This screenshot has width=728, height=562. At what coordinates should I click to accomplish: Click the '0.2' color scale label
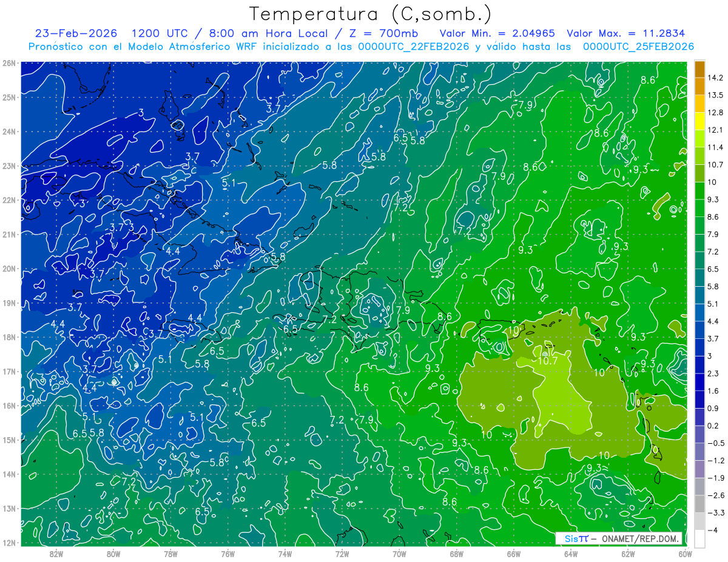click(713, 426)
